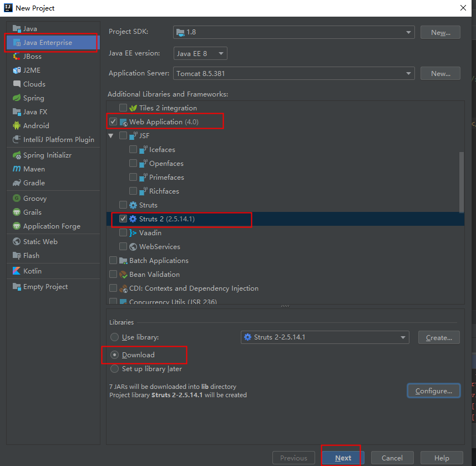Uncheck the Struts 2 checkbox
This screenshot has width=476, height=466.
pos(123,219)
